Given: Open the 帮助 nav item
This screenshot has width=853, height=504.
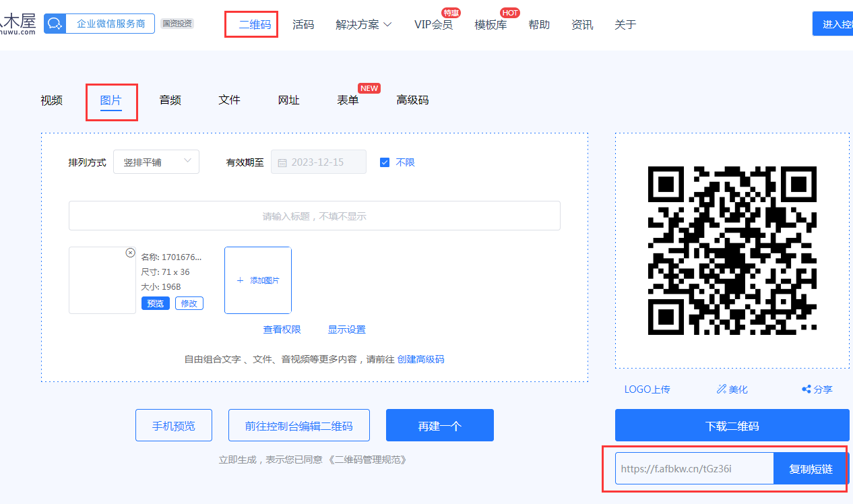Looking at the screenshot, I should tap(539, 25).
